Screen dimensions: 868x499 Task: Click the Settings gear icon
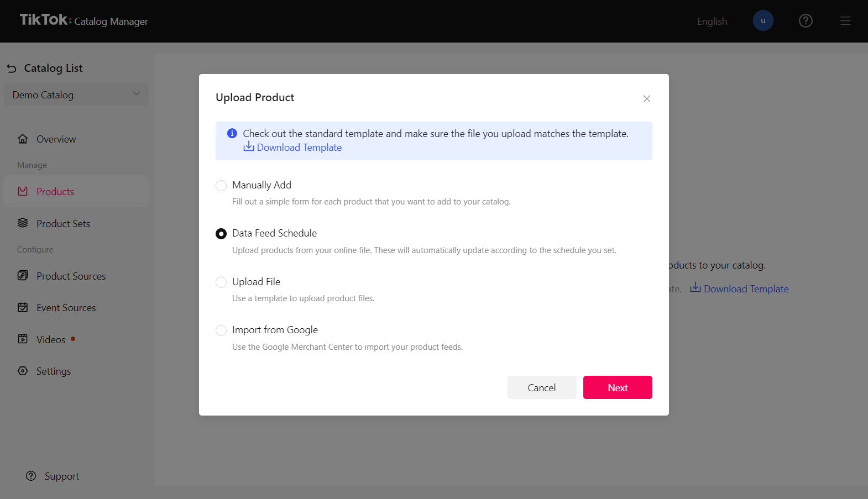(23, 371)
